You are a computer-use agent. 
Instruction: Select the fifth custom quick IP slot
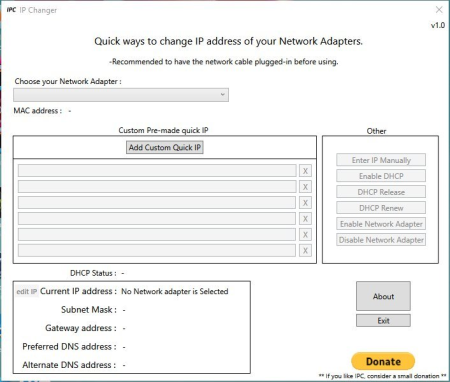pos(157,235)
